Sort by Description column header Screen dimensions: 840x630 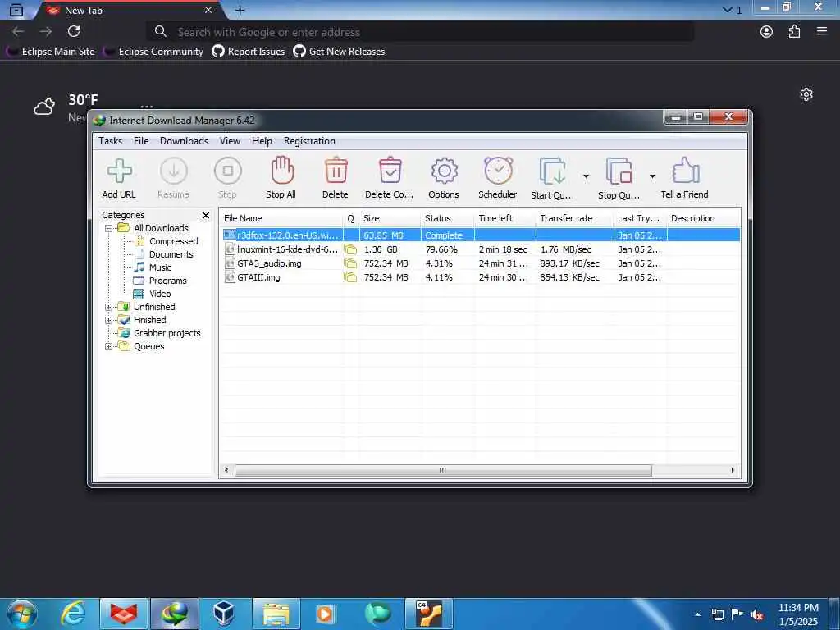[704, 218]
